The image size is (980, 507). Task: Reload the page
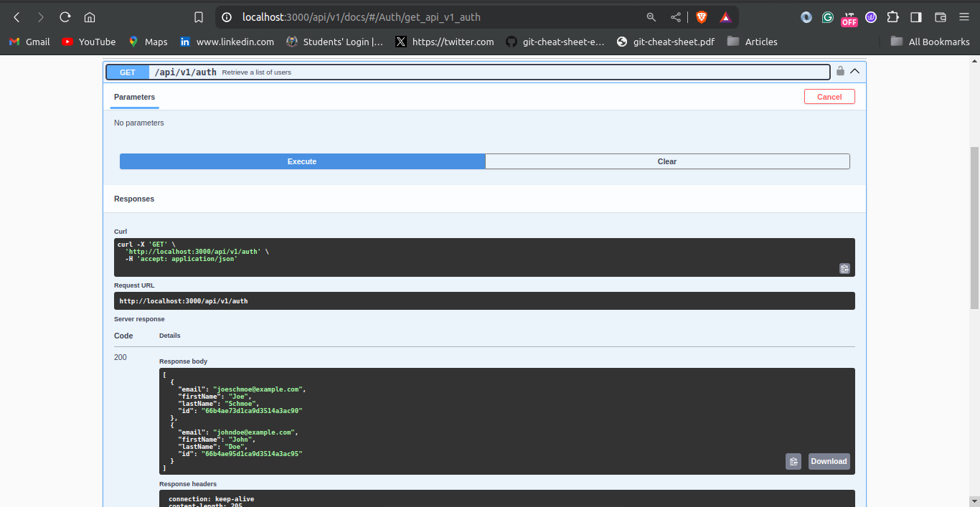[65, 17]
